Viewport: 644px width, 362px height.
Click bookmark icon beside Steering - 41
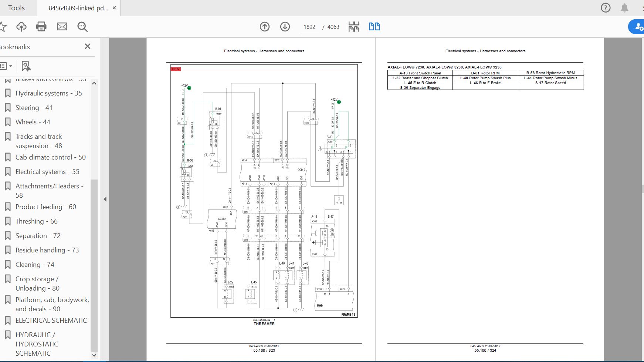click(7, 108)
